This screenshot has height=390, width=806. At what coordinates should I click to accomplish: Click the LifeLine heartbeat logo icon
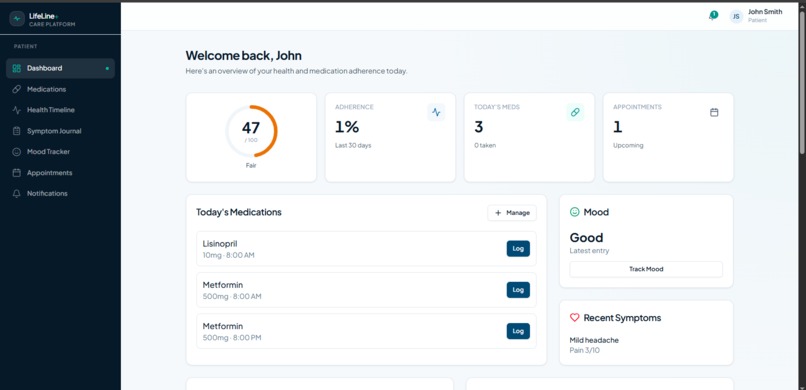[17, 19]
